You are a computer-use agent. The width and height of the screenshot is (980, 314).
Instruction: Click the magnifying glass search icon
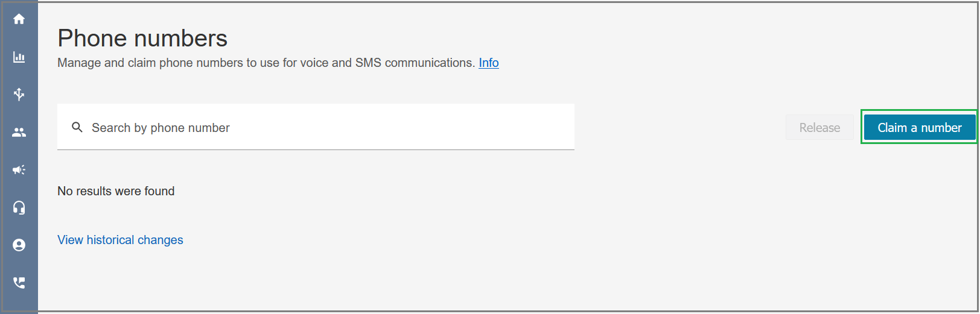(77, 127)
